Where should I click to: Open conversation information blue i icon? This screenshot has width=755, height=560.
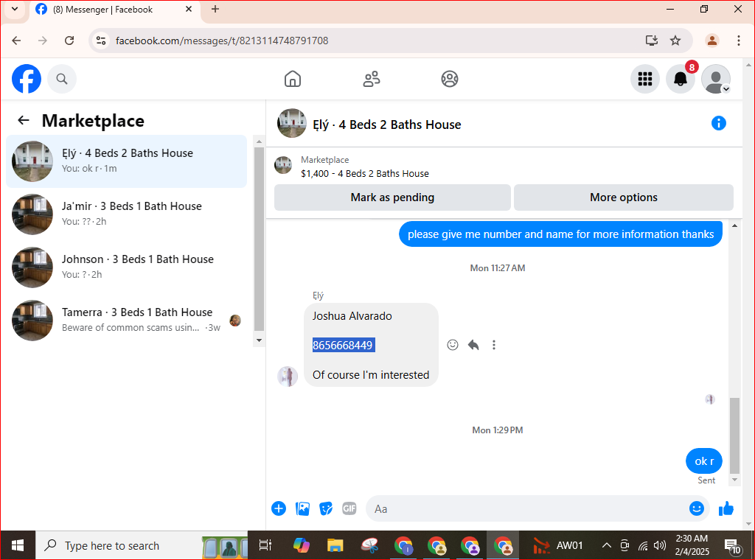click(x=718, y=123)
